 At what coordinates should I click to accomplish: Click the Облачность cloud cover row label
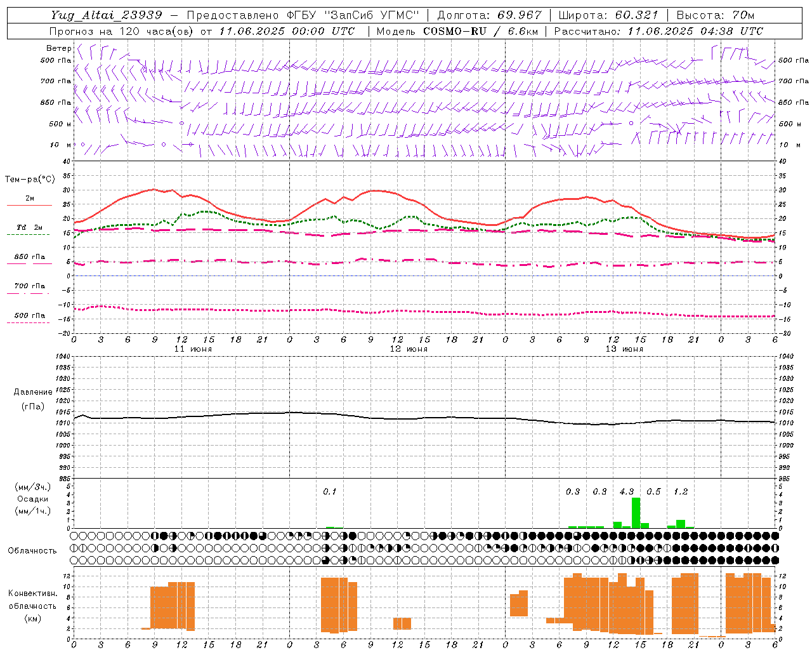pos(32,550)
